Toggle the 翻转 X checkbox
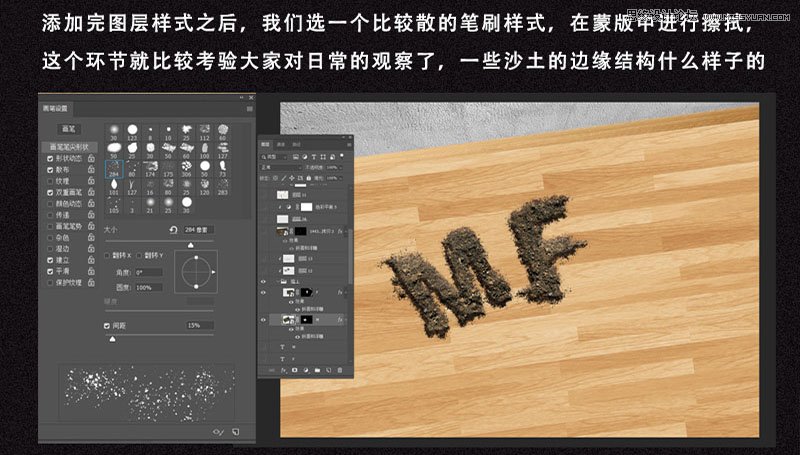 click(107, 255)
